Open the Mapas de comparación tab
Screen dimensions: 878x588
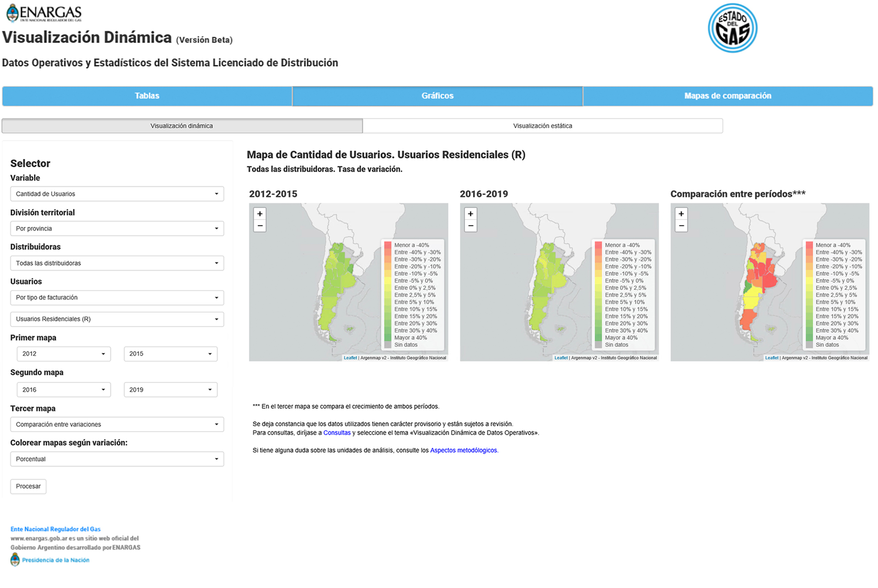pos(727,96)
